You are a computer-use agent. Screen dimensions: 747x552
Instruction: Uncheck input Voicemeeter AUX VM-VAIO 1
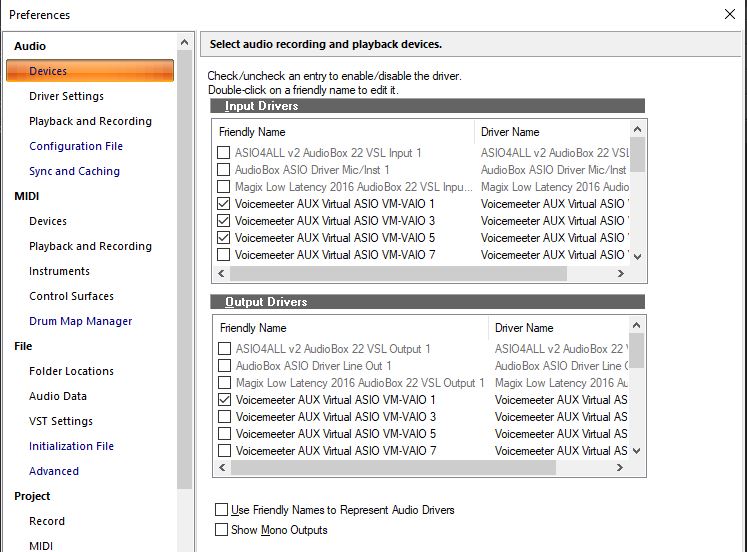click(x=223, y=204)
